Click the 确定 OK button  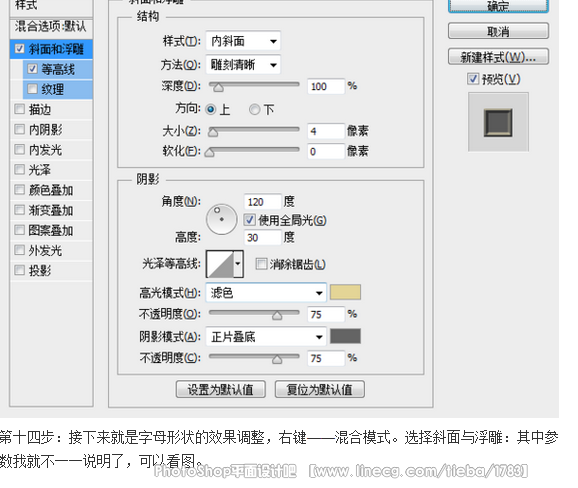pyautogui.click(x=498, y=6)
